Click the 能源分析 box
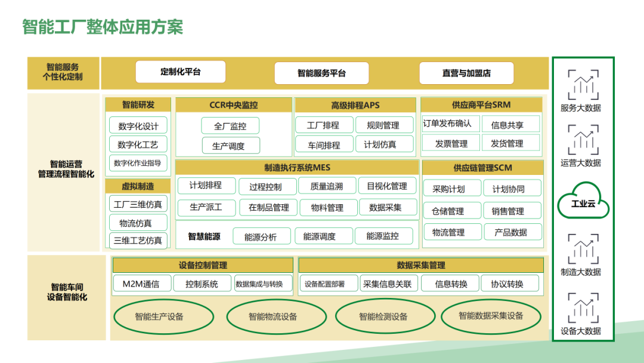 [x=262, y=236]
